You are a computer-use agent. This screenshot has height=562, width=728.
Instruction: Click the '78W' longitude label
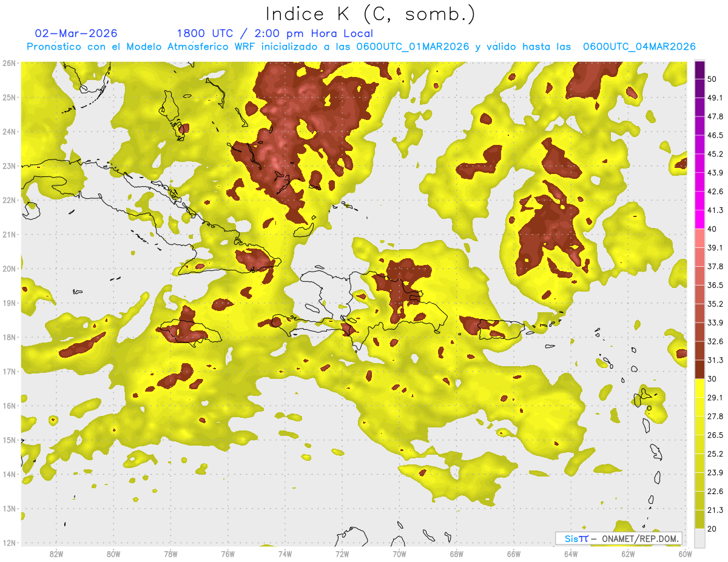click(x=170, y=554)
